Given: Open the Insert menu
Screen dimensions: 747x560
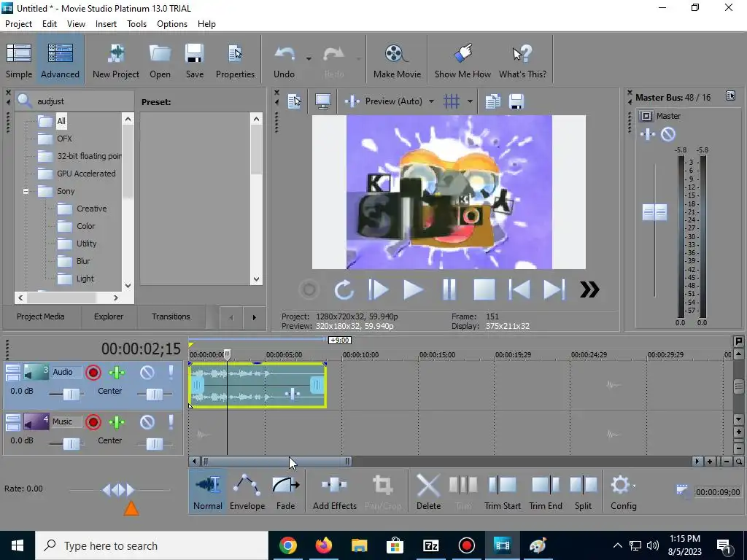Looking at the screenshot, I should [x=106, y=24].
